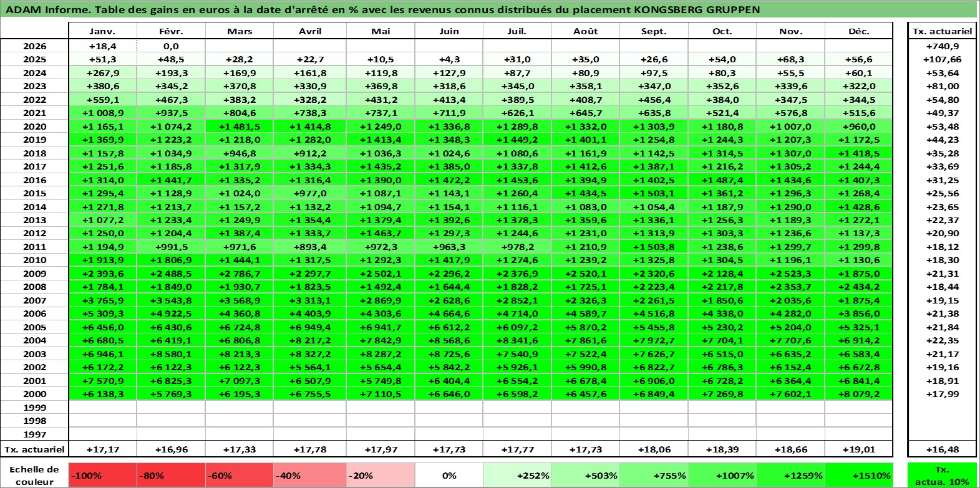
Task: Select the 0% white scale swatch
Action: pyautogui.click(x=449, y=476)
